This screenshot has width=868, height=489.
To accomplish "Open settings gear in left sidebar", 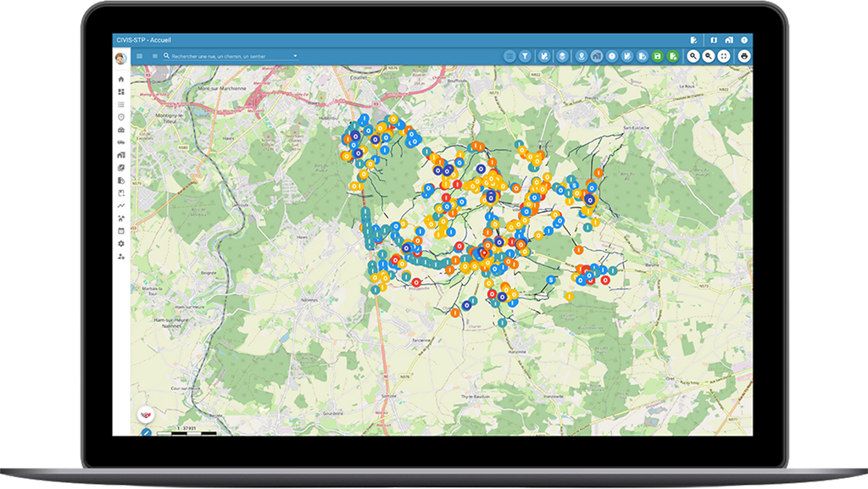I will point(121,243).
